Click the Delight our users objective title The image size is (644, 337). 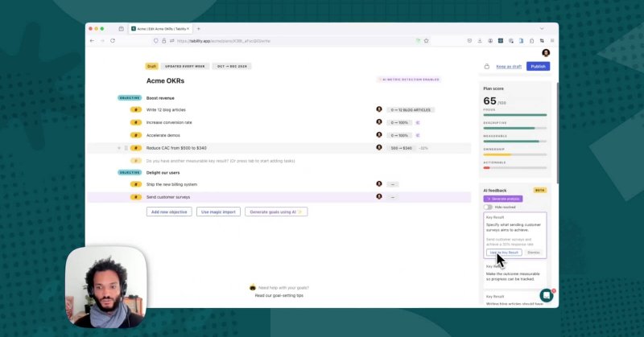click(x=163, y=173)
